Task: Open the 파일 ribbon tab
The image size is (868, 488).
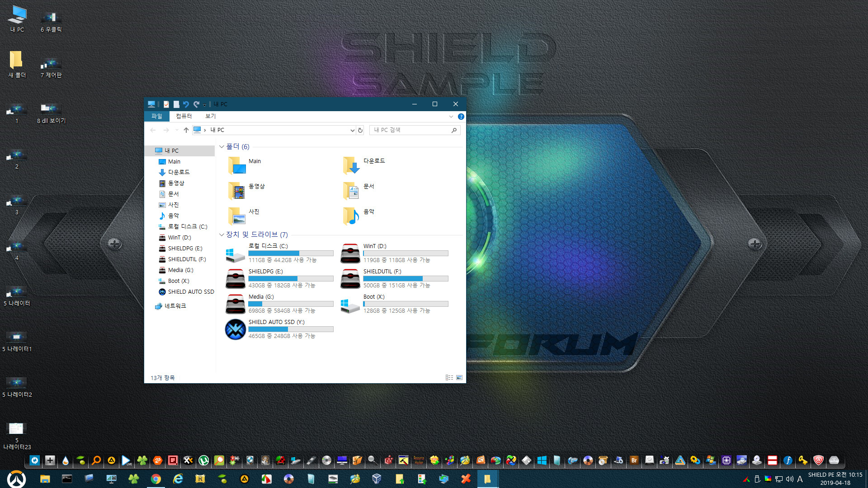Action: pos(157,116)
